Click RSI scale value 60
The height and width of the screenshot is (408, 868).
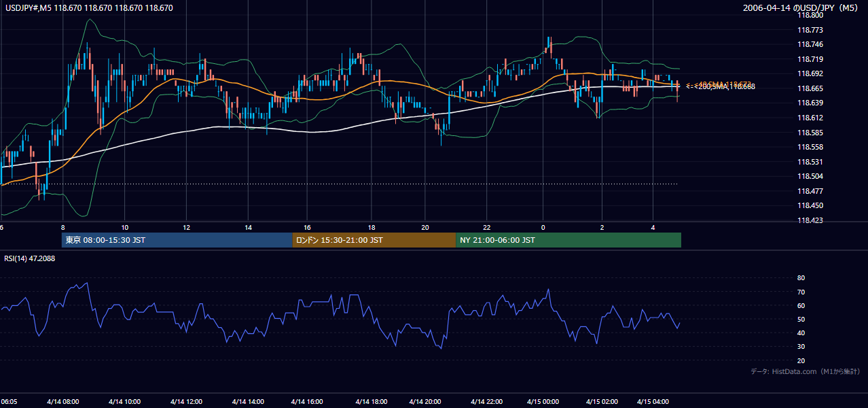(801, 305)
